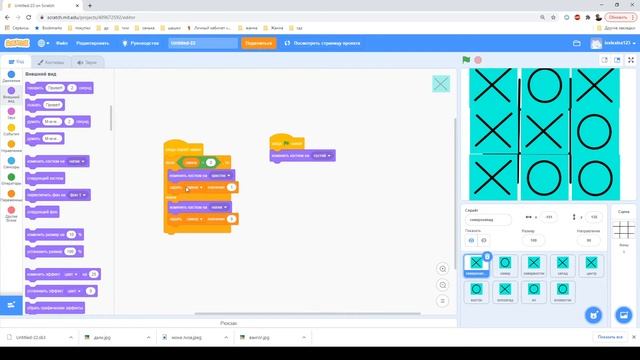640x360 pixels.
Task: Switch to large stage layout
Action: click(x=617, y=60)
